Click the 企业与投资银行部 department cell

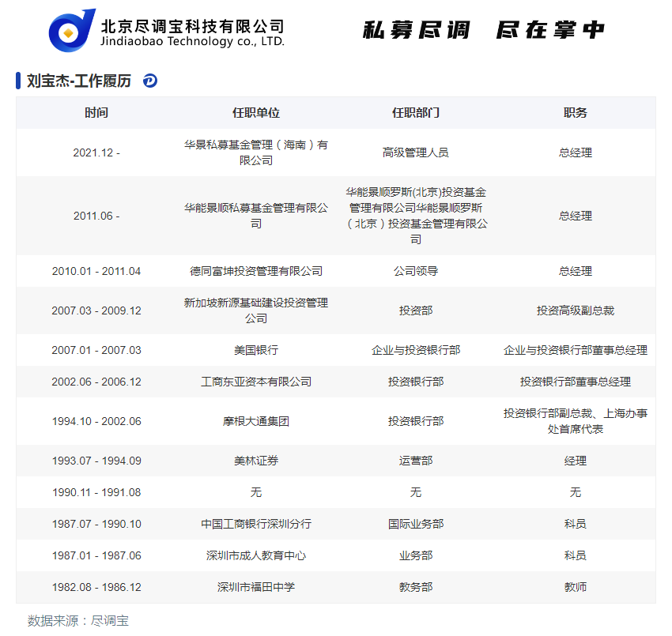tap(416, 350)
